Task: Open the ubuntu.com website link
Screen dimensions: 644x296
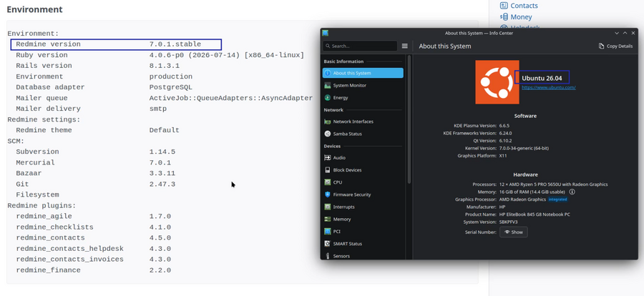Action: click(548, 87)
